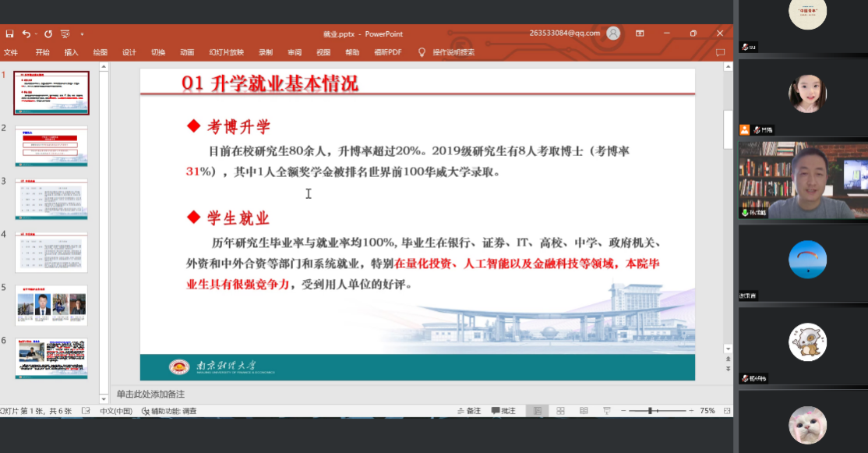
Task: Switch to the 幻灯片放映 tab
Action: (226, 52)
